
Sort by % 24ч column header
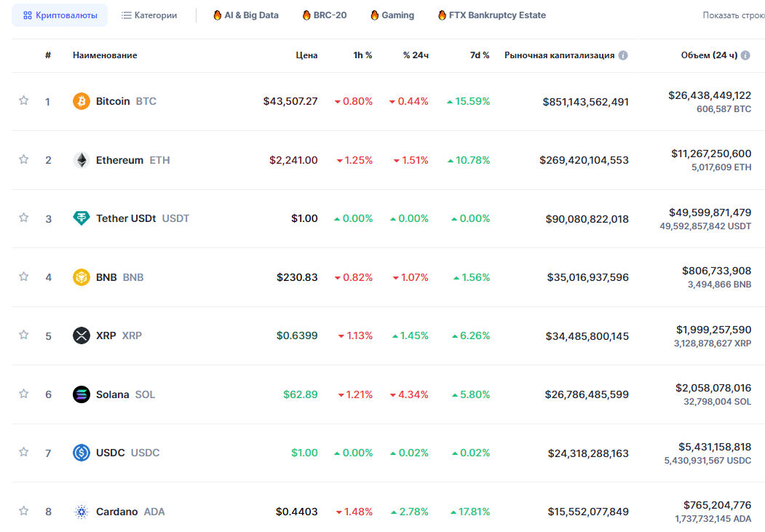pyautogui.click(x=416, y=55)
